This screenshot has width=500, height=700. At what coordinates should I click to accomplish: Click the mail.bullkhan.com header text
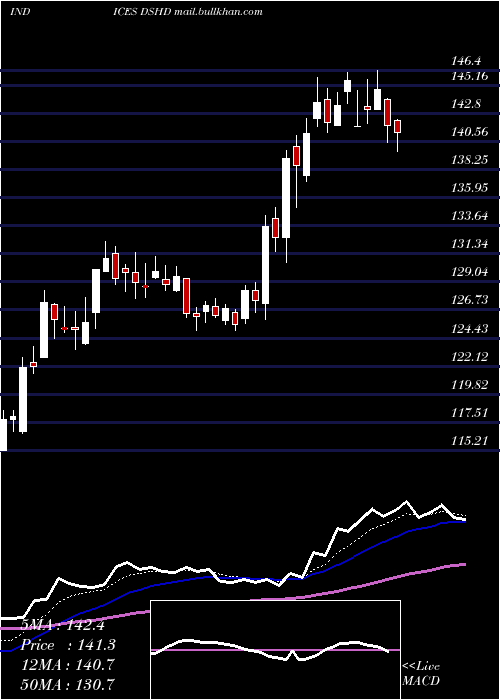(x=218, y=12)
